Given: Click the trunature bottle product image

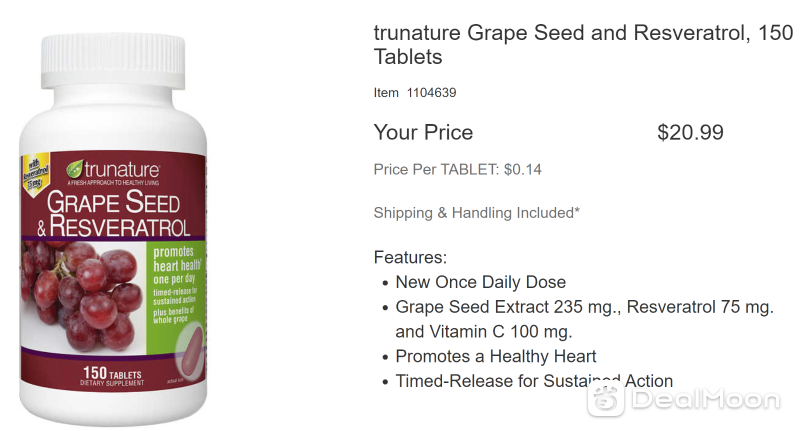Looking at the screenshot, I should tap(113, 230).
